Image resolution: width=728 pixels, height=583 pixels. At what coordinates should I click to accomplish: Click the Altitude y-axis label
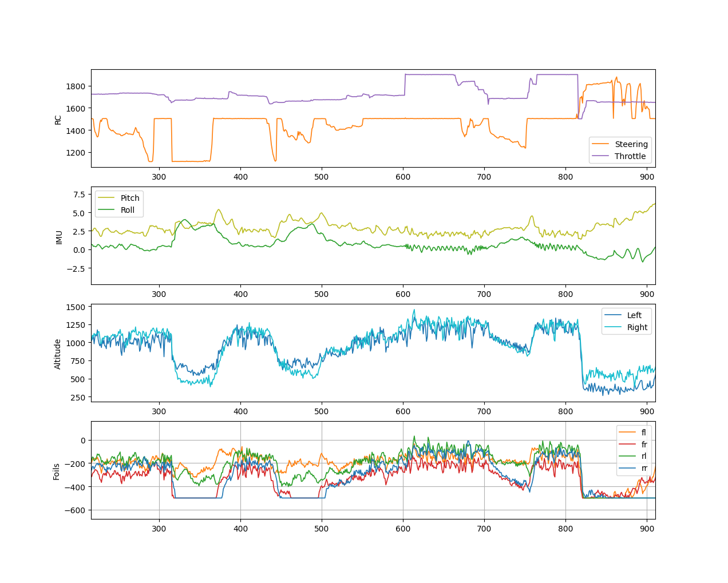pos(58,354)
